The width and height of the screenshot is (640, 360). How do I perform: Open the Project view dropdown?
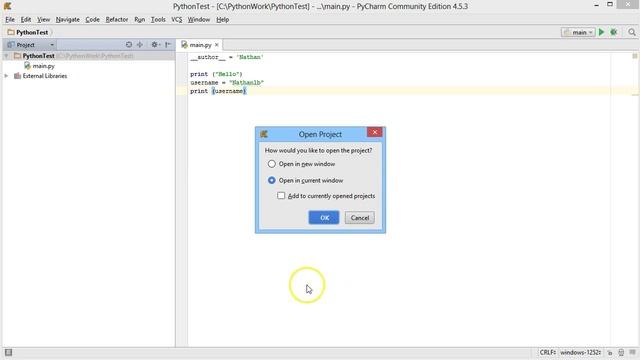tap(31, 45)
